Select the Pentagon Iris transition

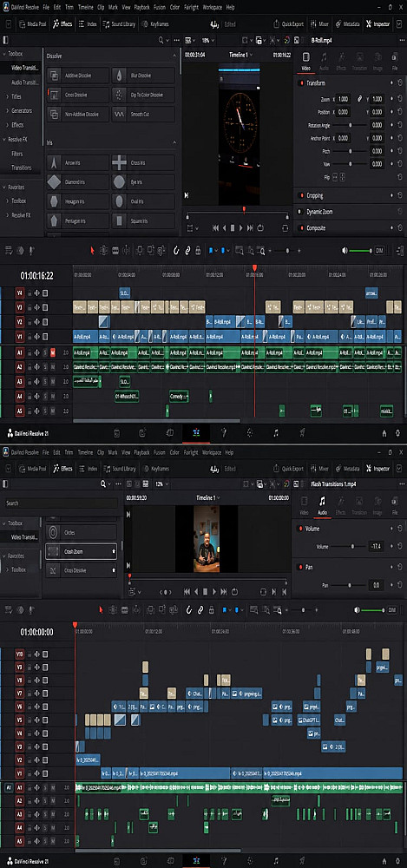(x=77, y=220)
